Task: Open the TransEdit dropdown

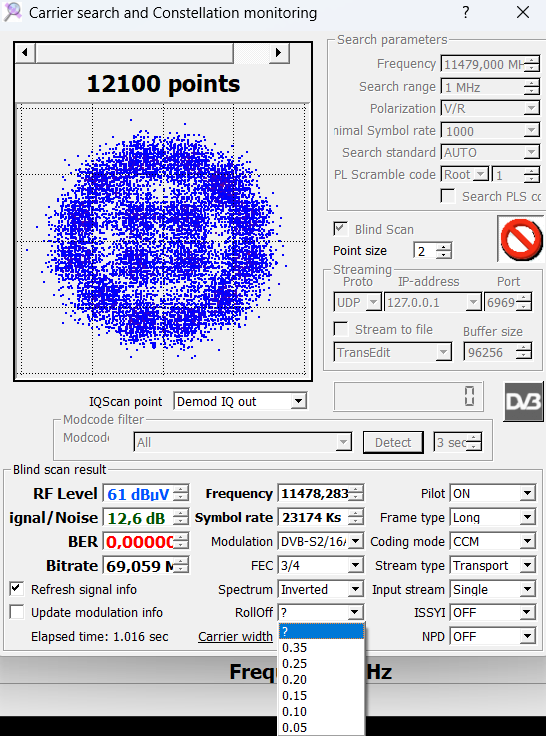Action: pyautogui.click(x=443, y=352)
